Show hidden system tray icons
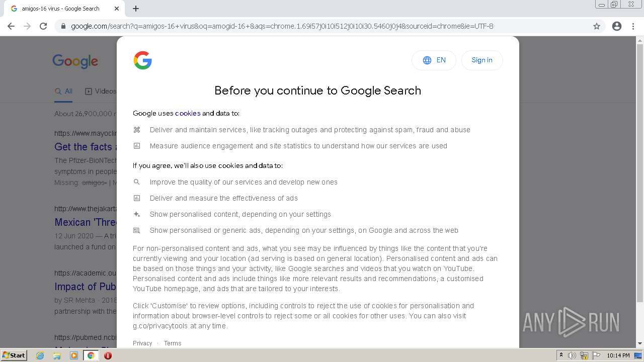644x362 pixels. 561,355
